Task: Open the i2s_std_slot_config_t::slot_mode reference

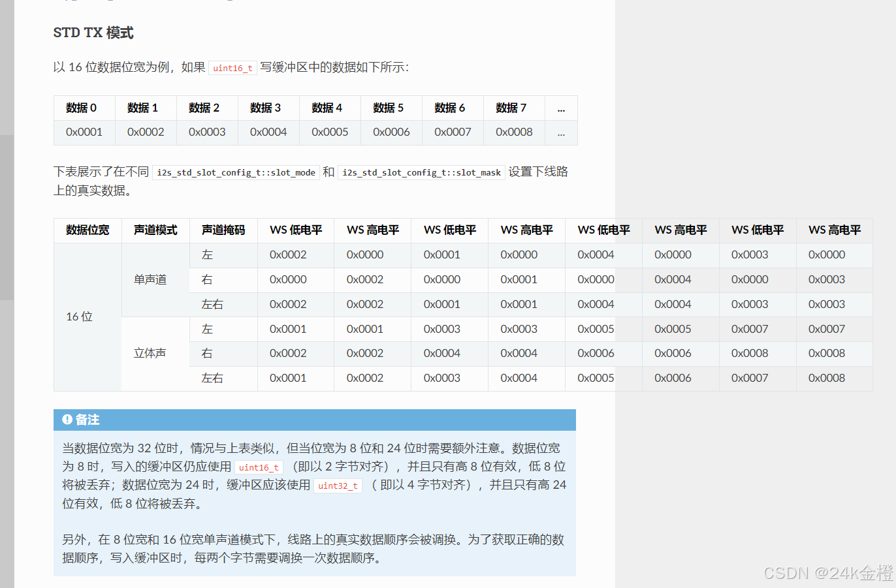Action: pos(236,172)
